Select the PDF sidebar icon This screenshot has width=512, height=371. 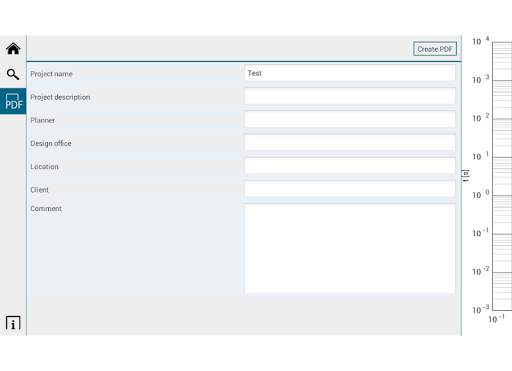click(x=13, y=101)
